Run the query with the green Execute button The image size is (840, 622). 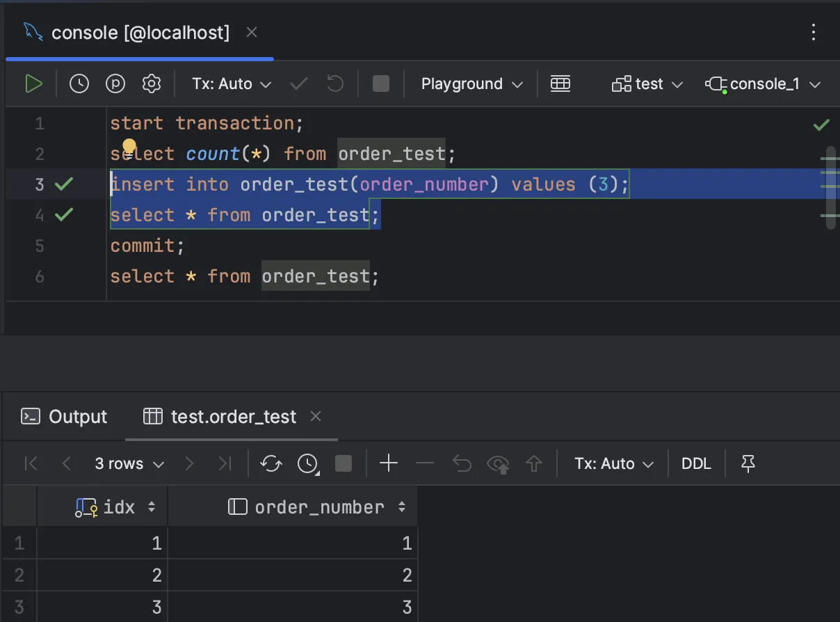[x=33, y=84]
